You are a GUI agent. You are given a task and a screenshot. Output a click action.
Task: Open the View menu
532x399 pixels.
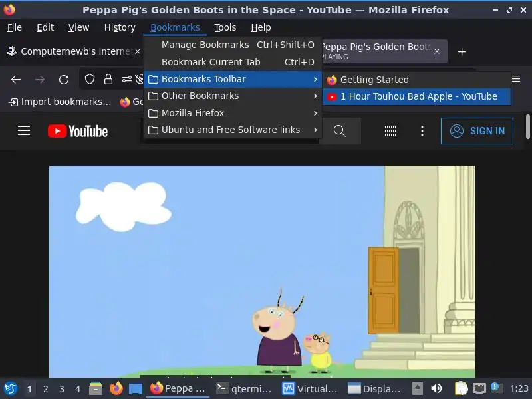[78, 27]
